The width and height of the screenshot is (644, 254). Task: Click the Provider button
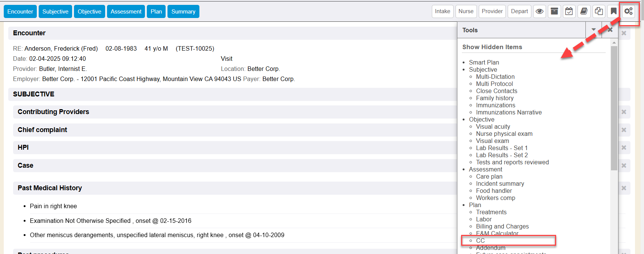[492, 11]
